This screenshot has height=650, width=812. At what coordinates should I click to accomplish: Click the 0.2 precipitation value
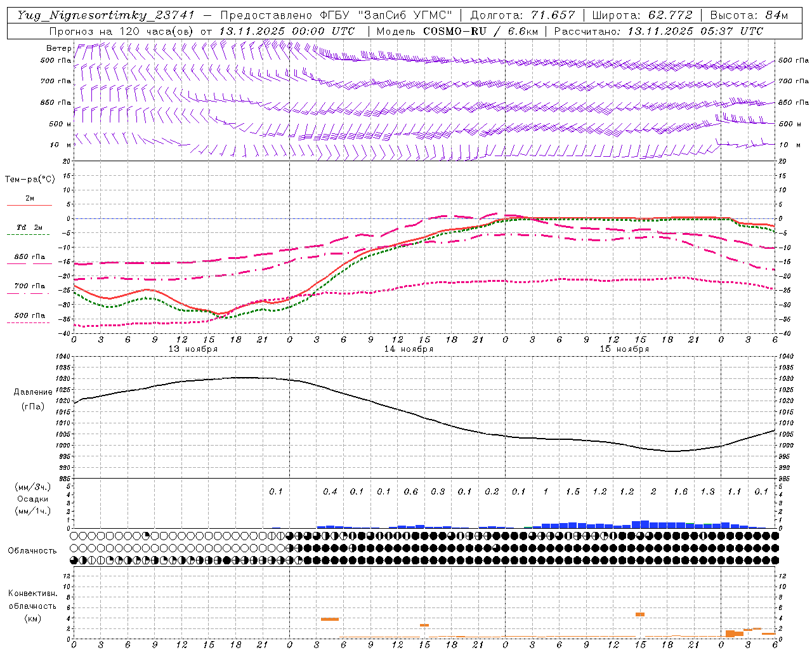pyautogui.click(x=492, y=492)
